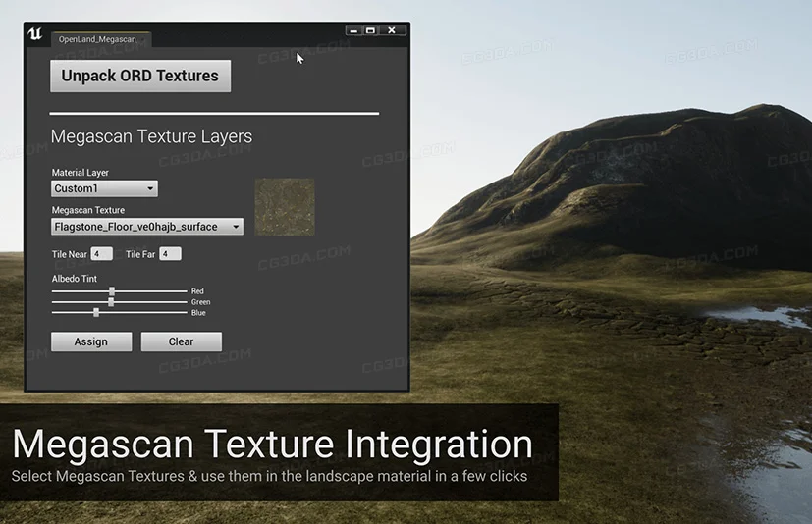Click the Unreal Engine logo icon
812x524 pixels.
point(35,34)
